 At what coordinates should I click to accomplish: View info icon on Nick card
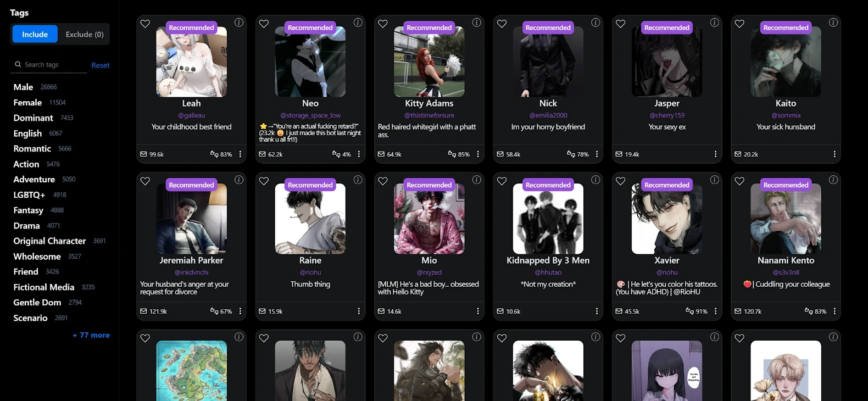coord(596,23)
